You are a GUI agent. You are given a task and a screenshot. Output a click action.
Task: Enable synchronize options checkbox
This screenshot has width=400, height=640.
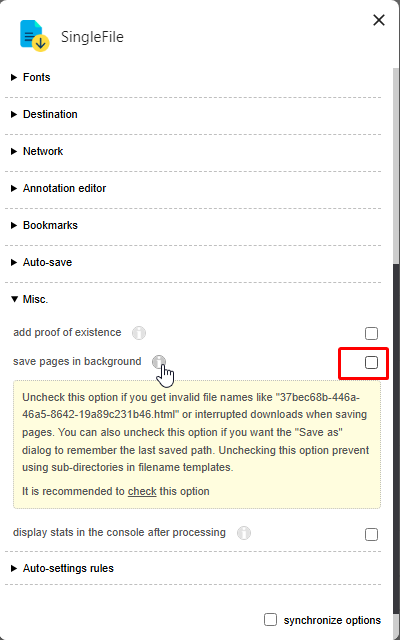(270, 619)
